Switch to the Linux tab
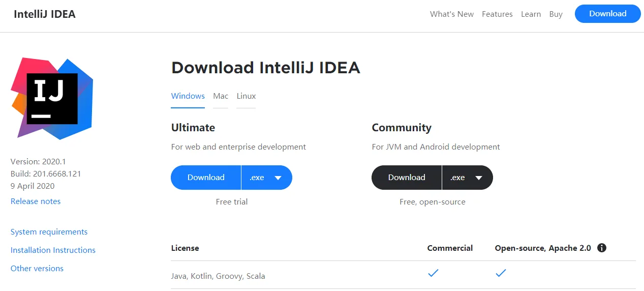 [x=246, y=96]
